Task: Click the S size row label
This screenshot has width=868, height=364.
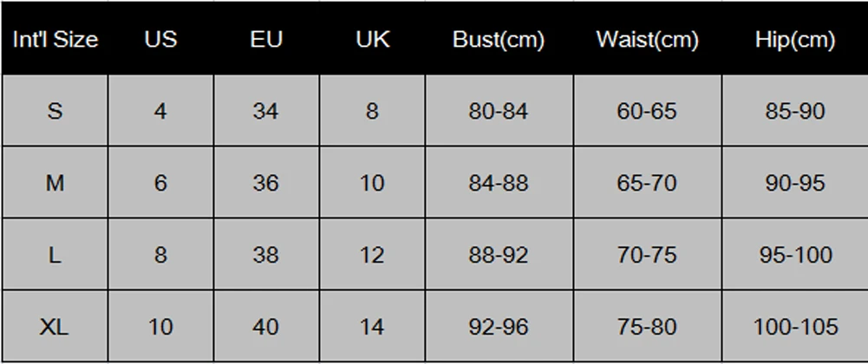Action: point(55,111)
